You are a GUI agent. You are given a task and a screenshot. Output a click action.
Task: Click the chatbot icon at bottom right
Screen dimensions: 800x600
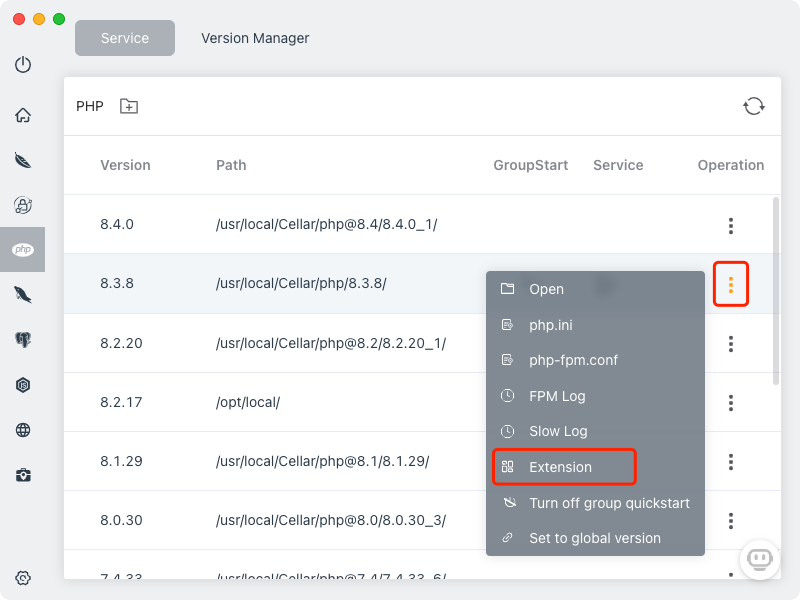(x=759, y=559)
